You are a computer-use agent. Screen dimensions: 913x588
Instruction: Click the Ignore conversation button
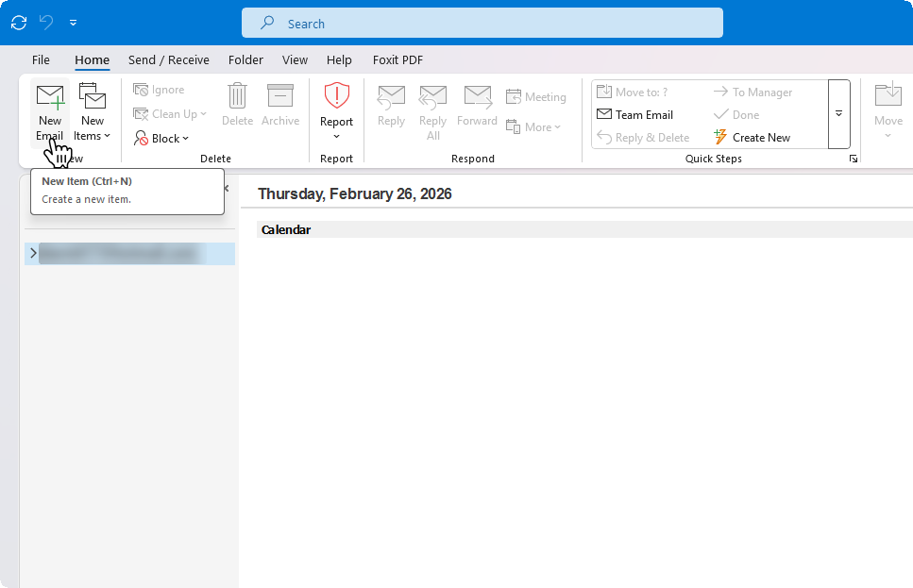tap(159, 90)
